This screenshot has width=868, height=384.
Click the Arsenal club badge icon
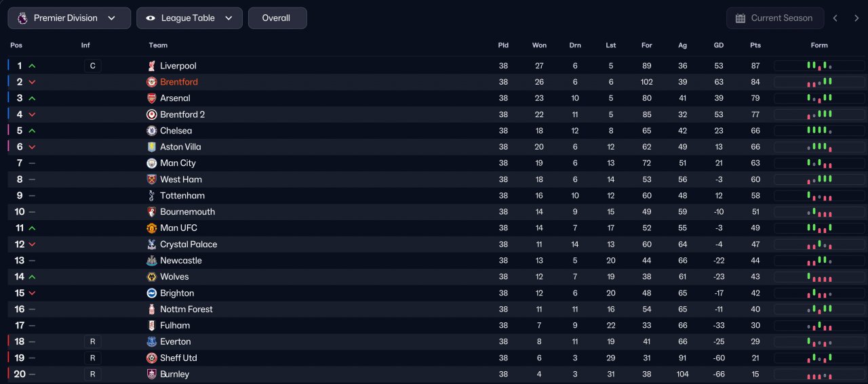(x=152, y=98)
